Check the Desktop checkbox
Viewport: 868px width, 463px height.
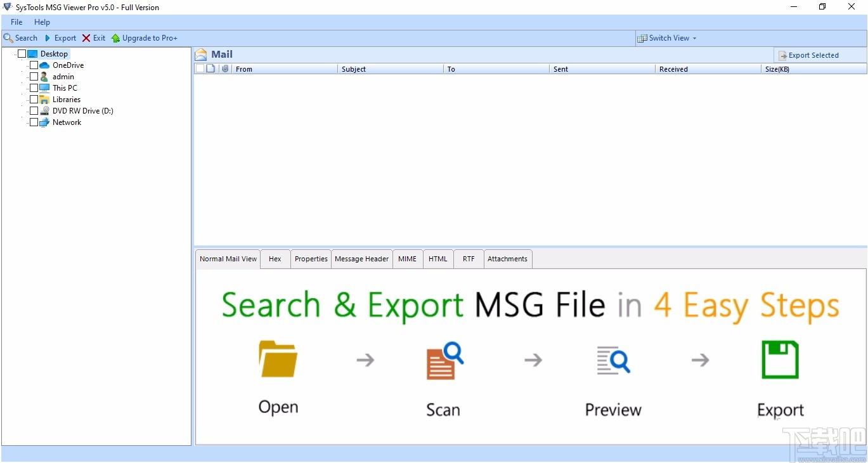click(x=22, y=54)
